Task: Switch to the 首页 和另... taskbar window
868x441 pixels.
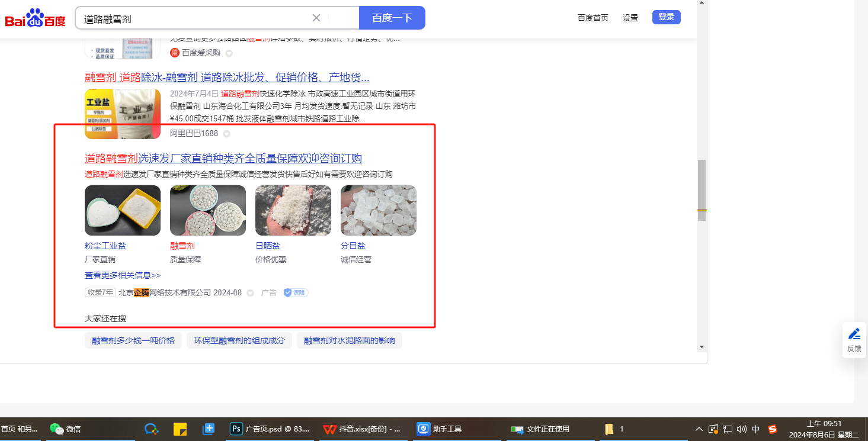Action: point(19,429)
